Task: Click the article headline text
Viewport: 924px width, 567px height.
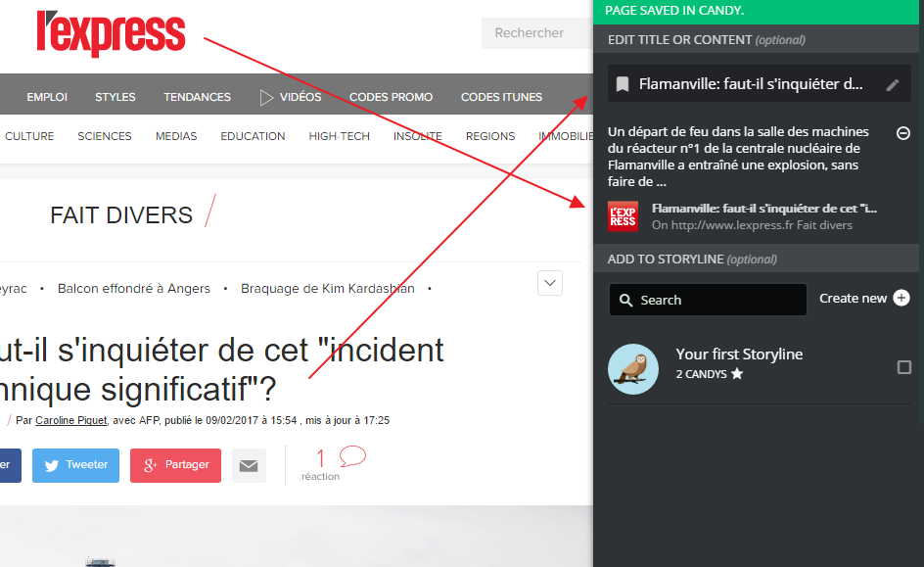Action: point(221,369)
